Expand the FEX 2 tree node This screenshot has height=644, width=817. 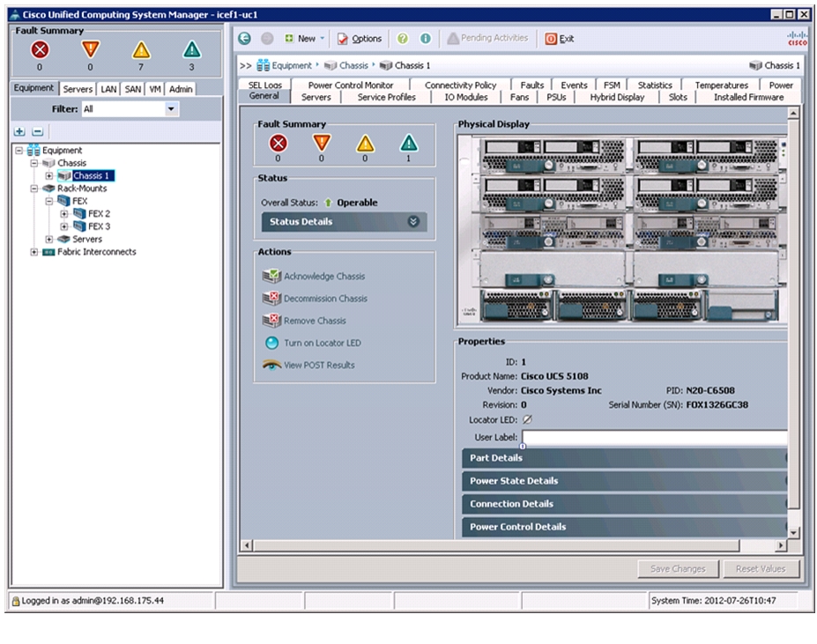point(64,213)
